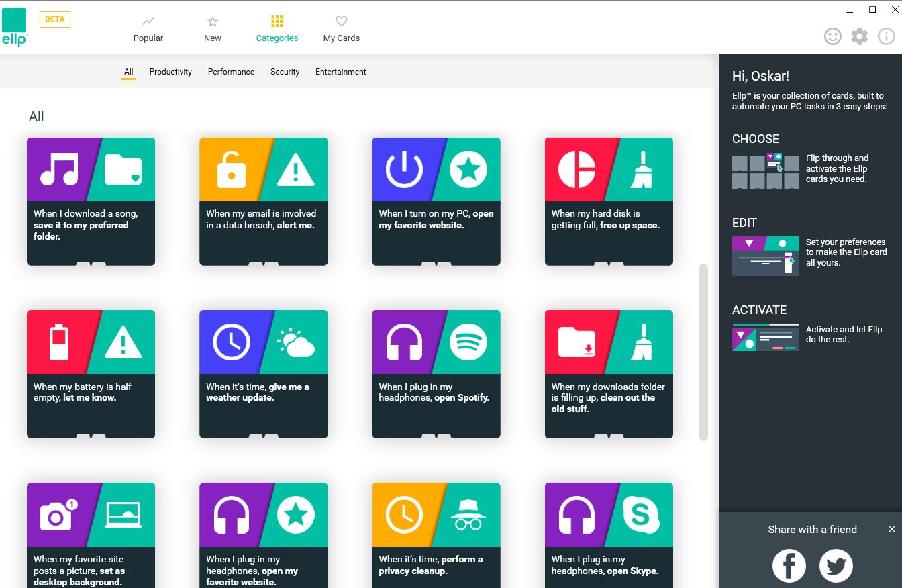Viewport: 902px width, 588px height.
Task: Filter cards by Productivity
Action: click(170, 72)
